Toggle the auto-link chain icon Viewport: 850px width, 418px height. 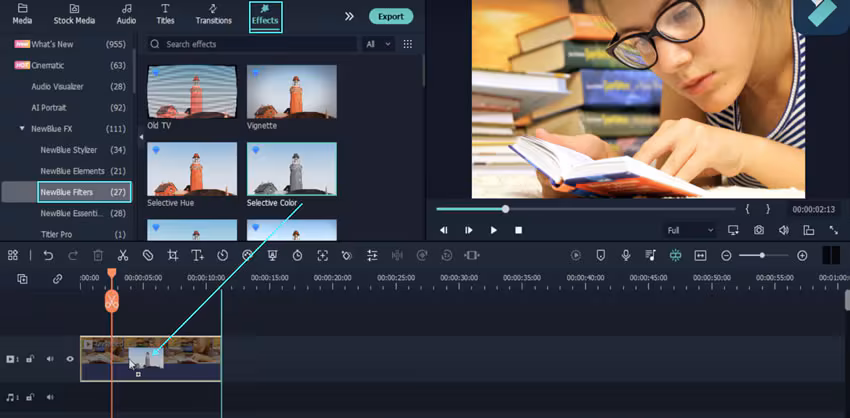pyautogui.click(x=57, y=279)
